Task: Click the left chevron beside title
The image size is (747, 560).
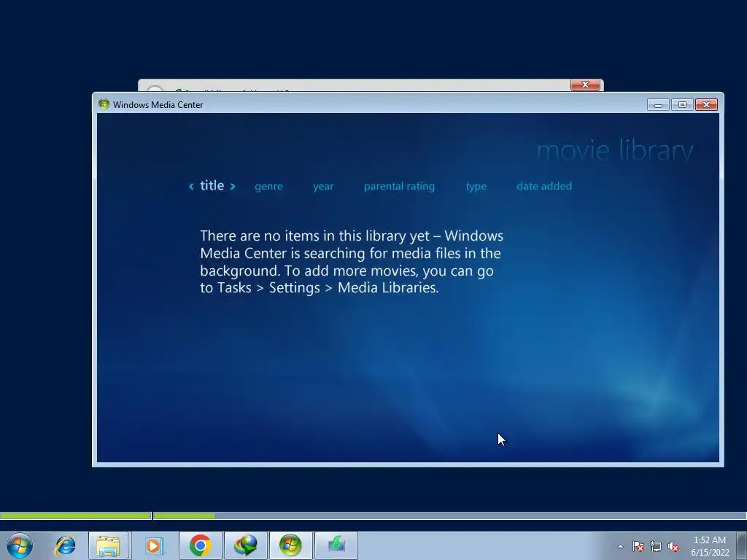Action: (192, 186)
